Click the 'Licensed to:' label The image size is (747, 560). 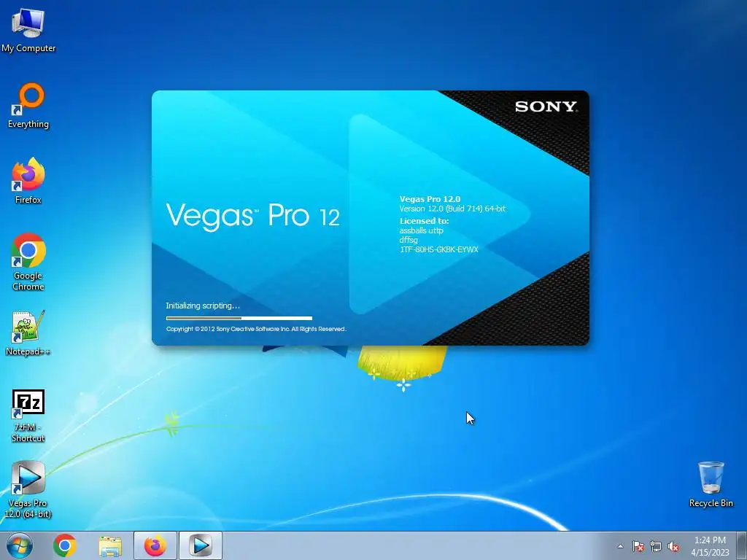tap(424, 220)
